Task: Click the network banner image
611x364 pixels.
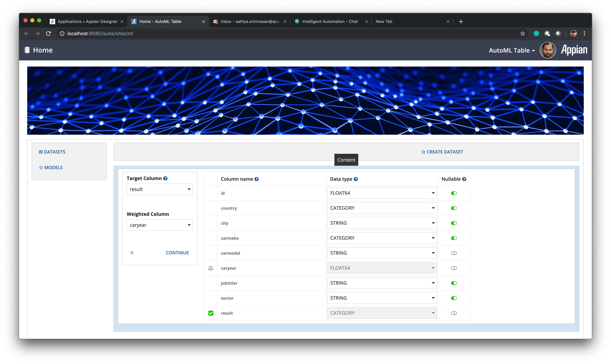Action: click(x=305, y=101)
